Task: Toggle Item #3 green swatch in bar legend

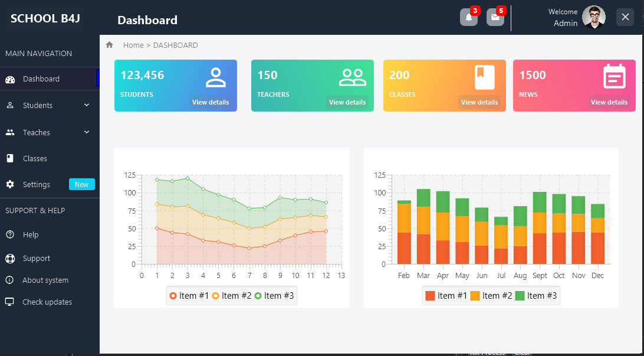Action: 520,296
